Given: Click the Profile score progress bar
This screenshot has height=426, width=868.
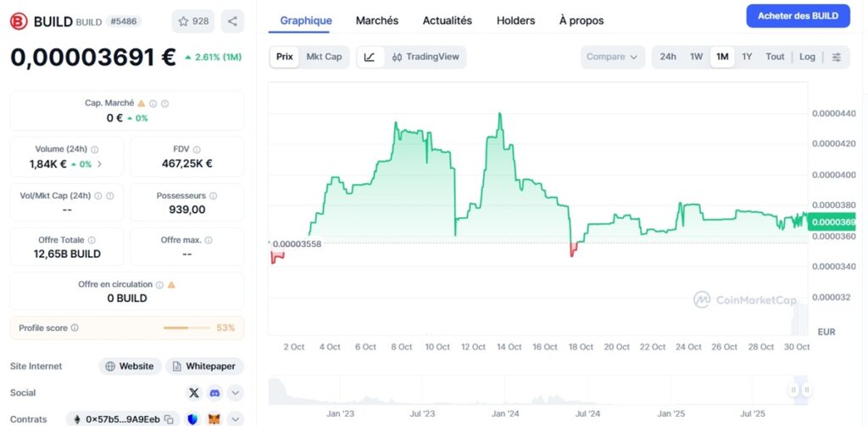Looking at the screenshot, I should (x=186, y=328).
